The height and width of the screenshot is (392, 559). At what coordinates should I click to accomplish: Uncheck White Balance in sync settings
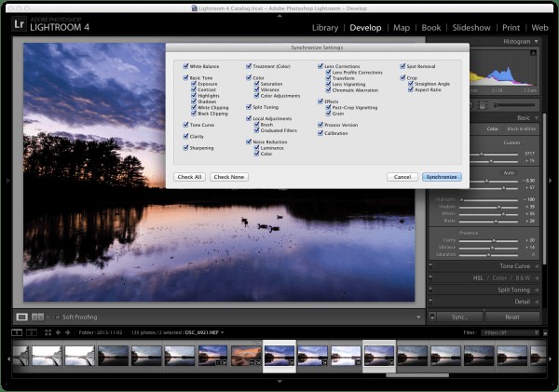[x=185, y=66]
